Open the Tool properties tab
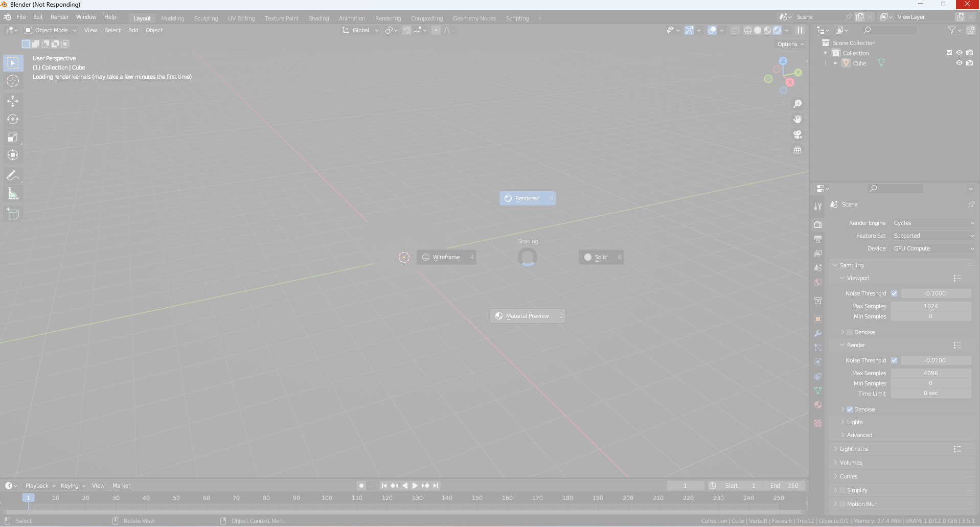980x527 pixels. tap(818, 206)
